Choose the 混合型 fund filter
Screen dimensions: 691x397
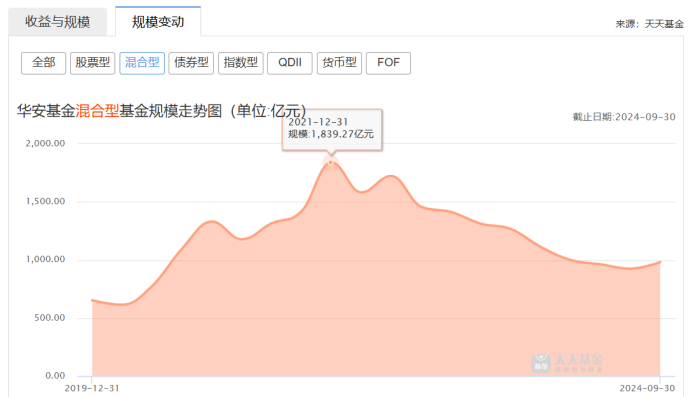[x=142, y=63]
